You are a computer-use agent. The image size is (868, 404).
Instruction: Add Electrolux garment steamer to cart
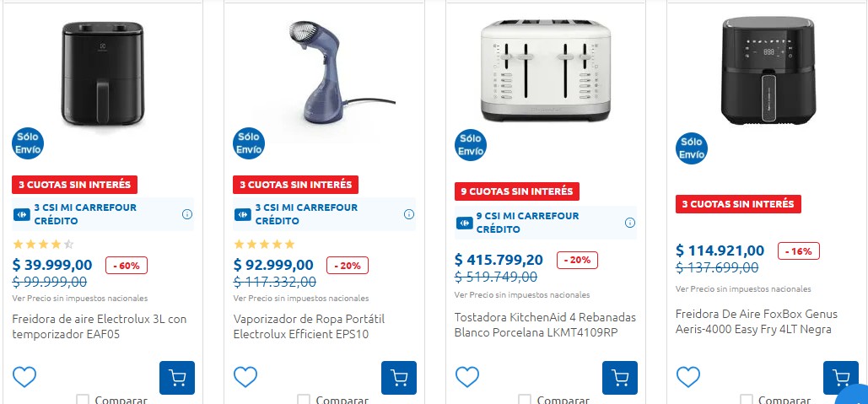point(399,378)
